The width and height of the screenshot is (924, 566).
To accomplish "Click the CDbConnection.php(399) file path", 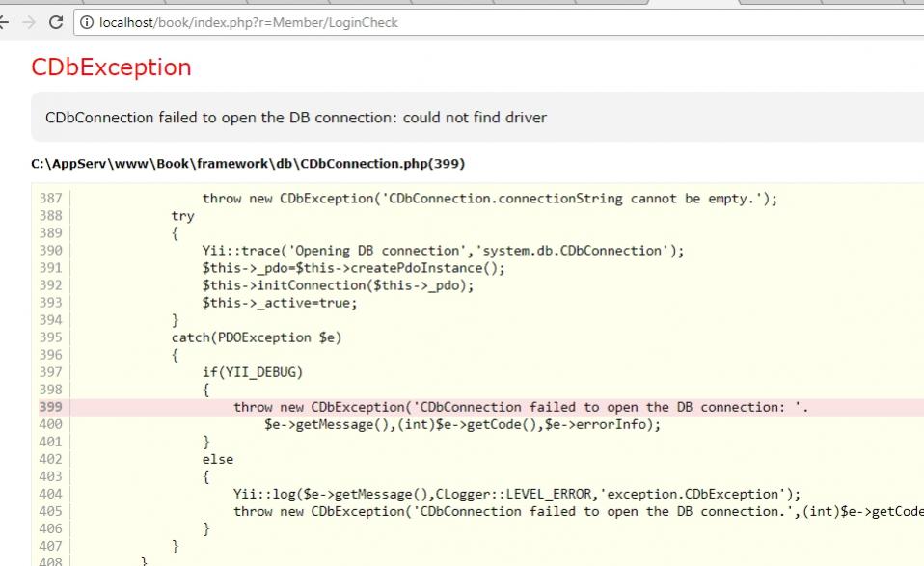I will coord(248,164).
